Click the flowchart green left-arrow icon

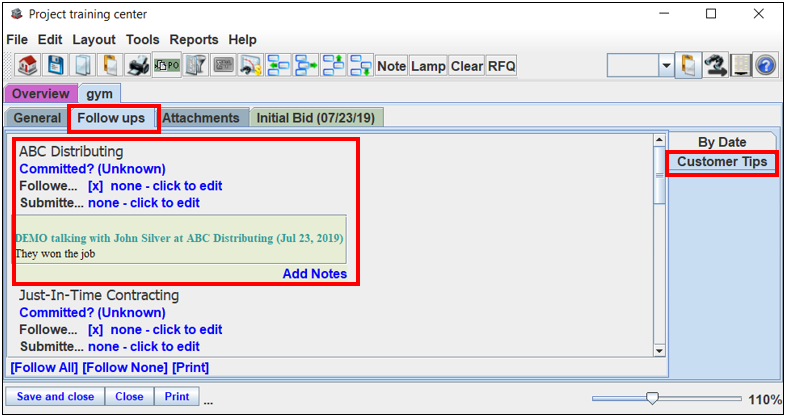tap(278, 66)
